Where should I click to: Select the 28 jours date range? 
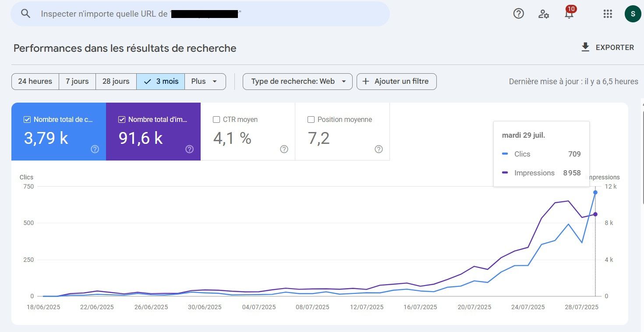[x=116, y=82]
